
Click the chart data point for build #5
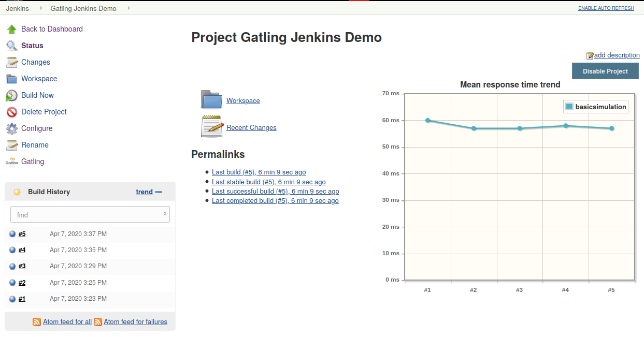[x=612, y=128]
